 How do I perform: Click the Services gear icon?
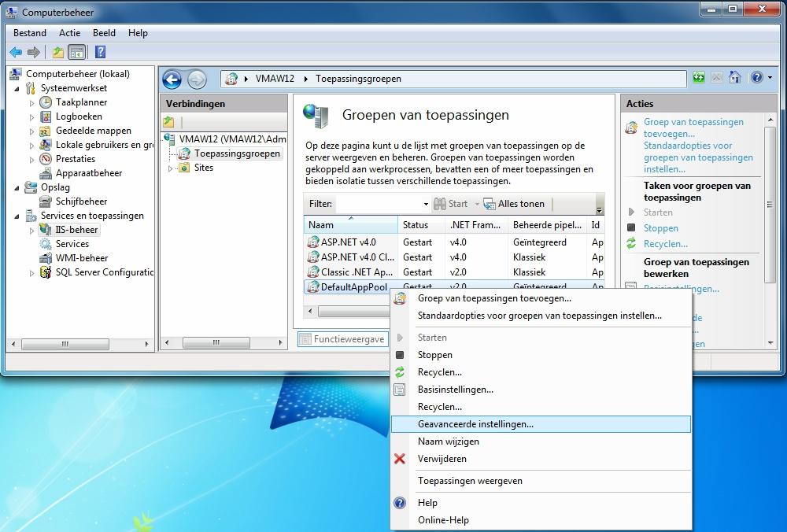(x=46, y=244)
